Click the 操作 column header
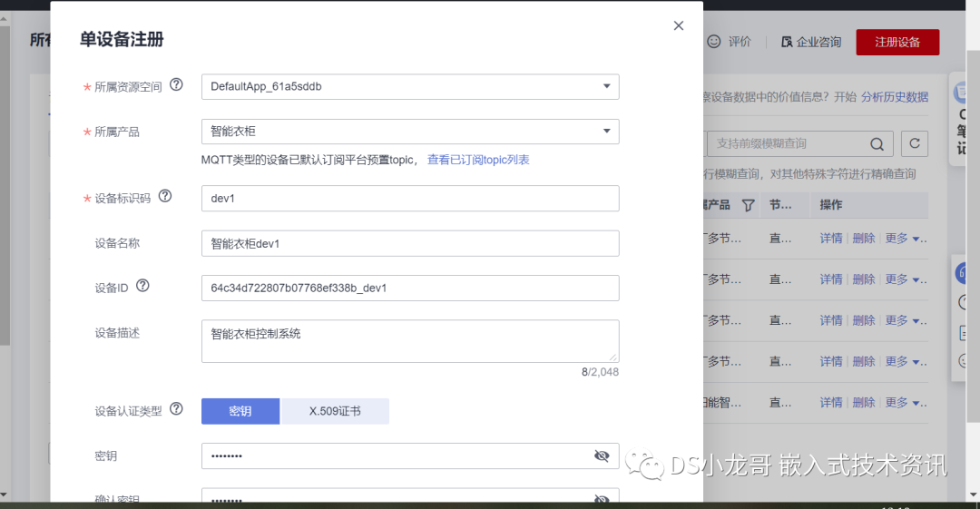980x509 pixels. coord(831,205)
